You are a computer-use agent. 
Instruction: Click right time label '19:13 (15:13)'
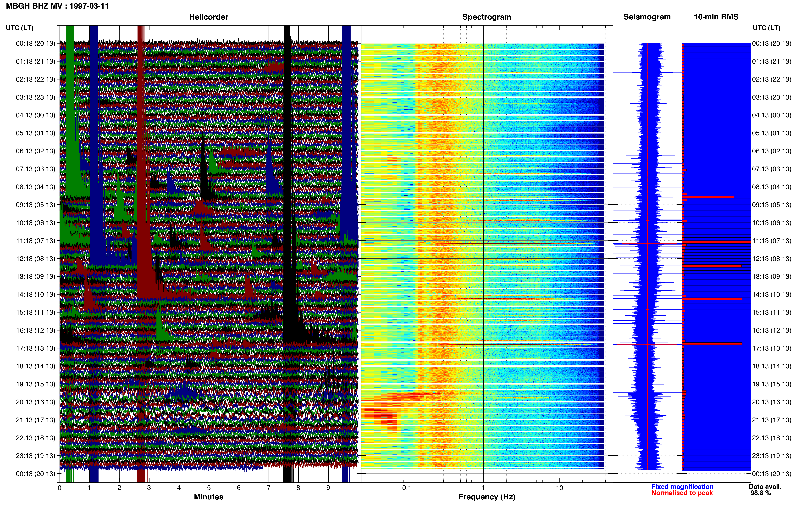(772, 384)
